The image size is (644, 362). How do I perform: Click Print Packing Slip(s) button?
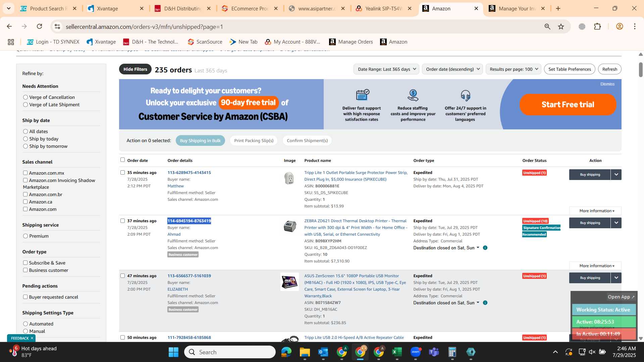click(254, 140)
